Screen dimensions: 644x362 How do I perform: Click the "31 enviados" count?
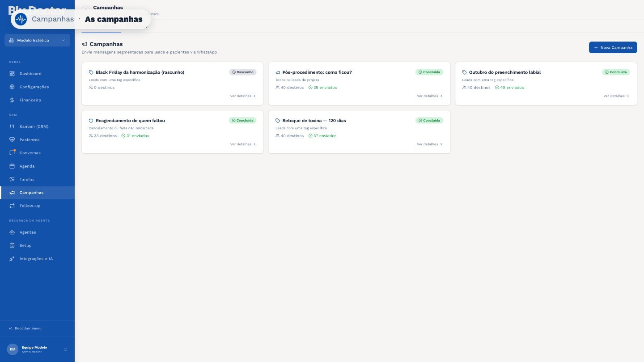(x=135, y=136)
